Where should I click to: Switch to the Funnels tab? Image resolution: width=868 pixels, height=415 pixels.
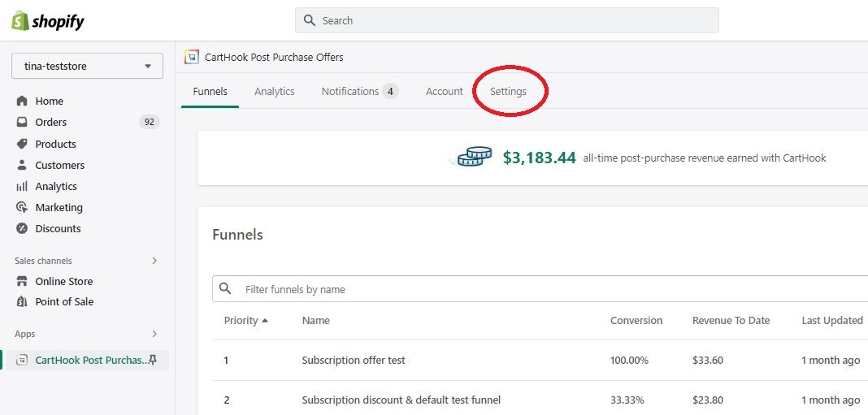coord(210,91)
